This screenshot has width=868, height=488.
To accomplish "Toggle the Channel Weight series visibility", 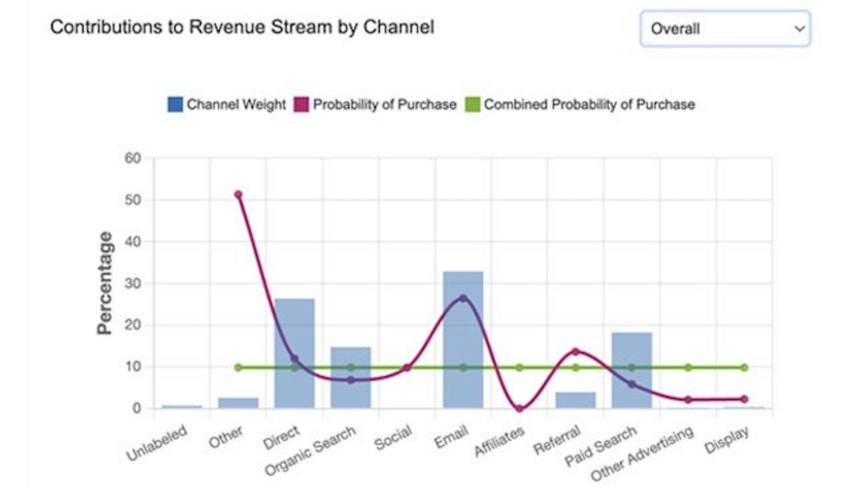I will click(x=228, y=103).
